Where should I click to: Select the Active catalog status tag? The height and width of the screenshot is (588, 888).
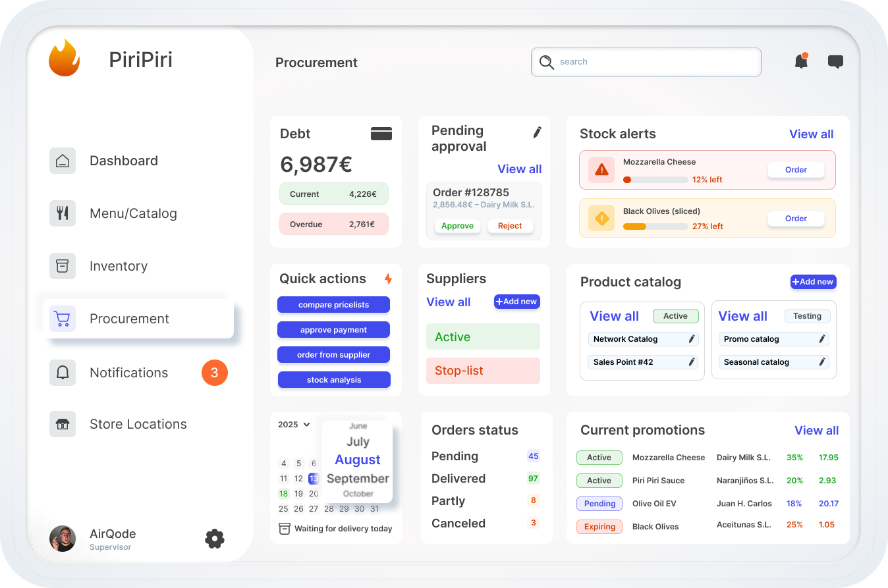click(675, 316)
